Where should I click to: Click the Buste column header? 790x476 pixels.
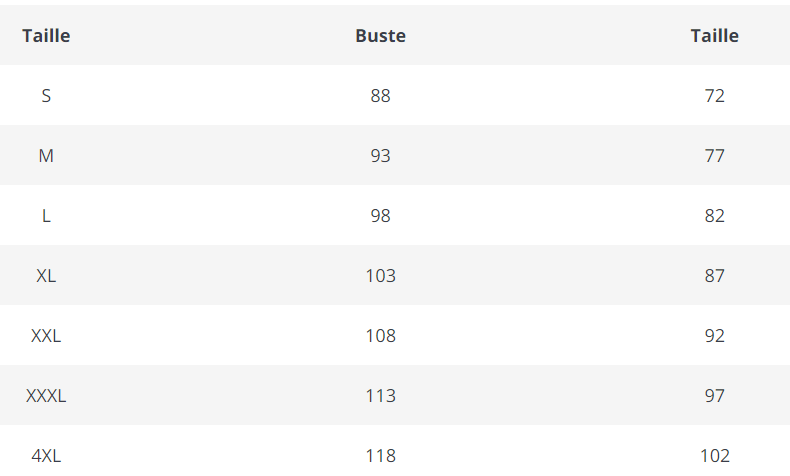380,36
